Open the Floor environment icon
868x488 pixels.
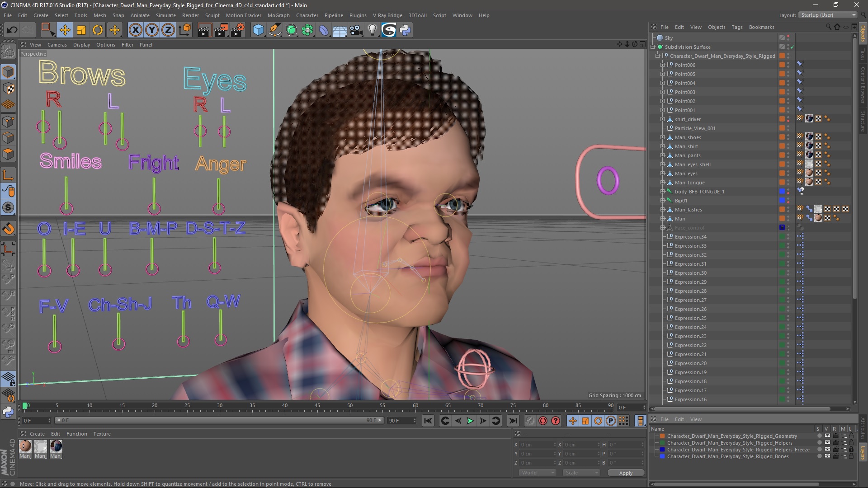(340, 30)
